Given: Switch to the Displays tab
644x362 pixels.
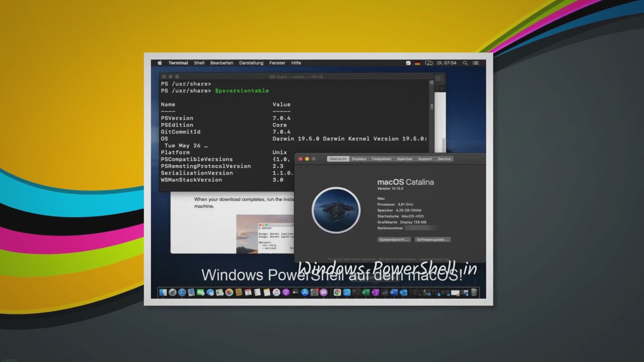Looking at the screenshot, I should tap(359, 159).
